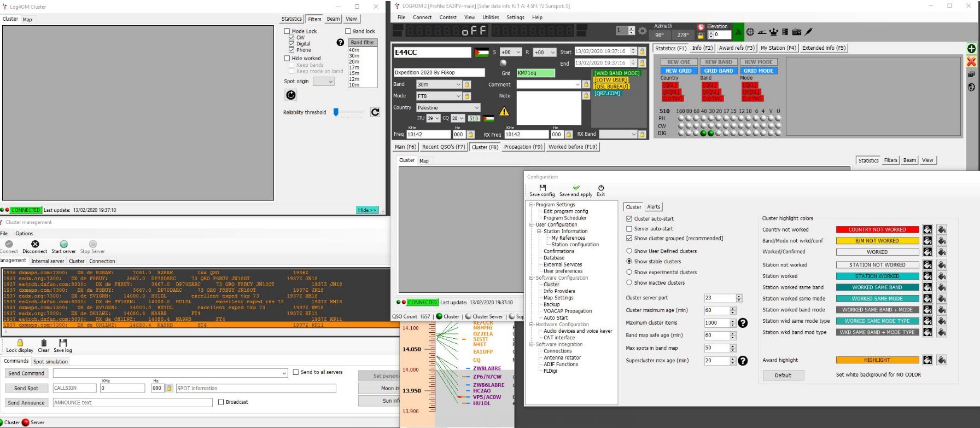Switch to the Propagation (F9) tab
The image size is (980, 428).
[523, 147]
